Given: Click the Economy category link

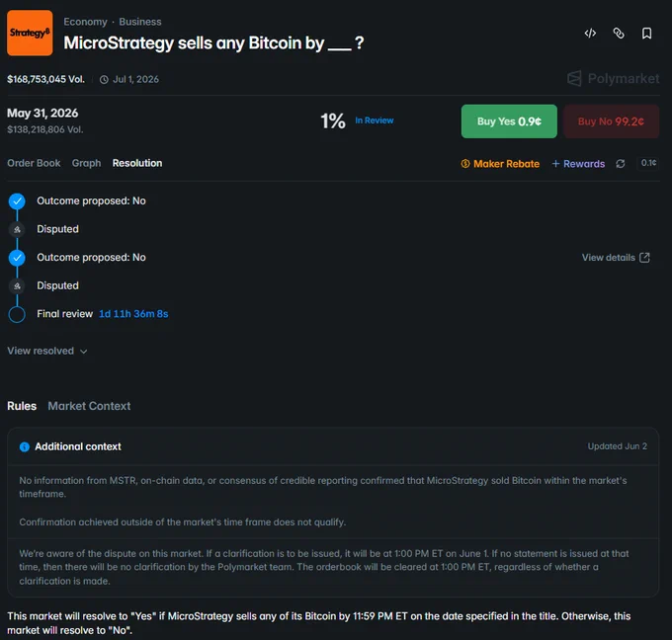Looking at the screenshot, I should pyautogui.click(x=85, y=22).
